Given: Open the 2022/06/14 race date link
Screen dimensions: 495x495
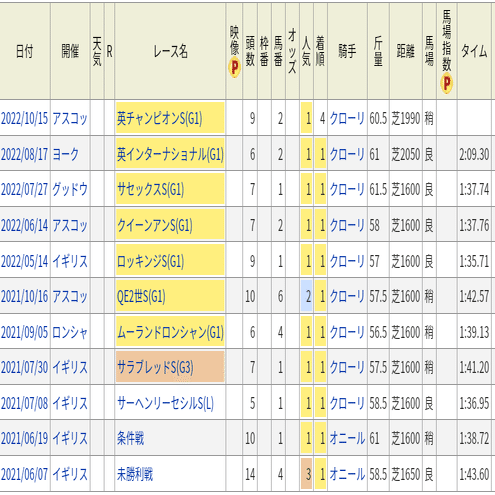Looking at the screenshot, I should pos(25,225).
